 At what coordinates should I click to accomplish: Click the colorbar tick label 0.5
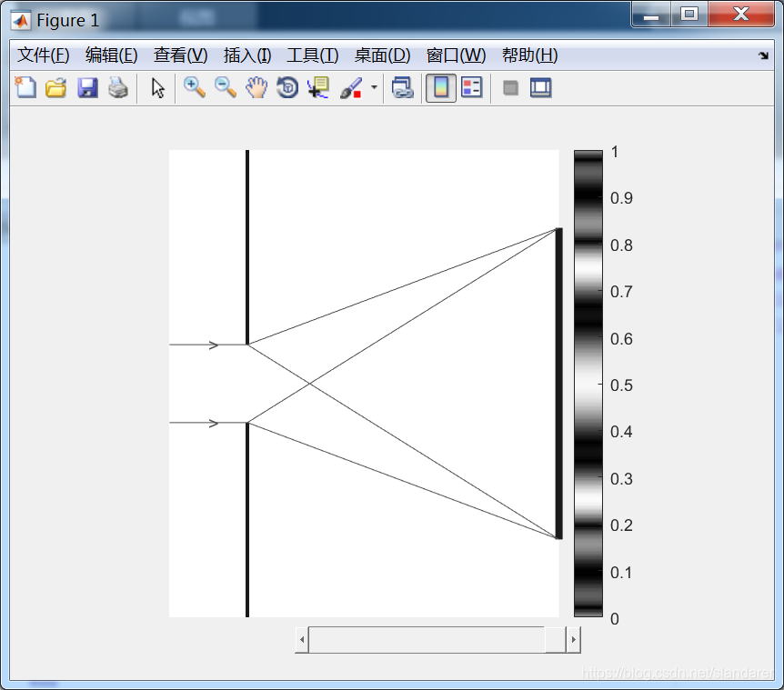[621, 385]
